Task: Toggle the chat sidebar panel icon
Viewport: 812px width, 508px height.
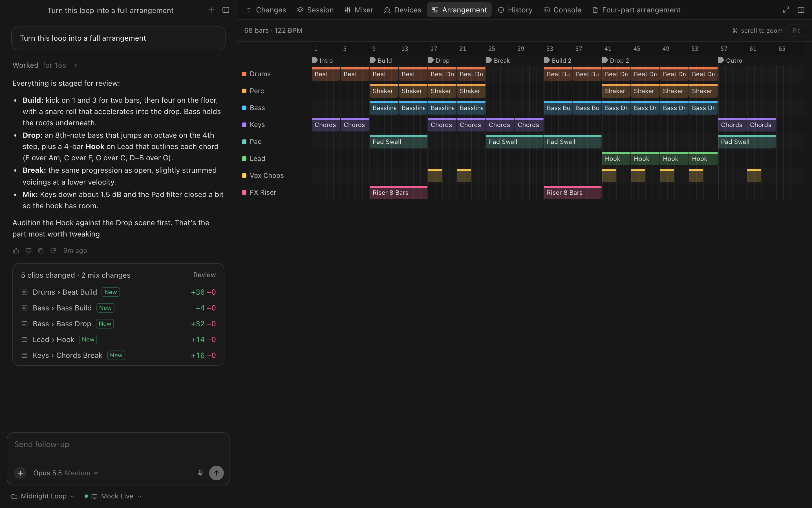Action: pos(226,10)
